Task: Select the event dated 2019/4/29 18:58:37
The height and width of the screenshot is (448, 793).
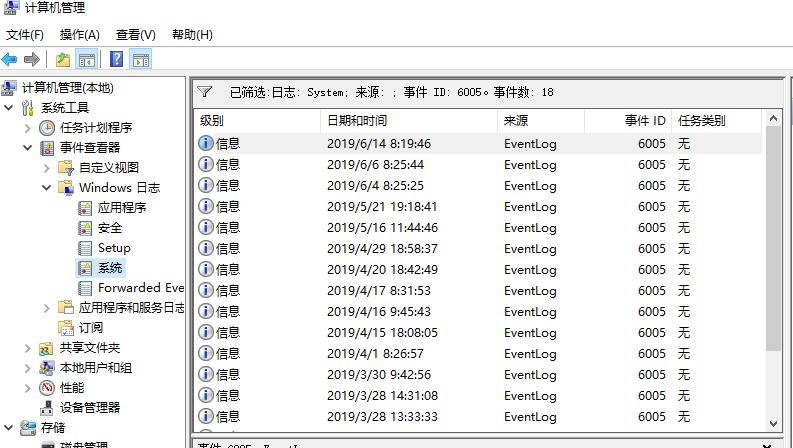Action: pyautogui.click(x=478, y=249)
